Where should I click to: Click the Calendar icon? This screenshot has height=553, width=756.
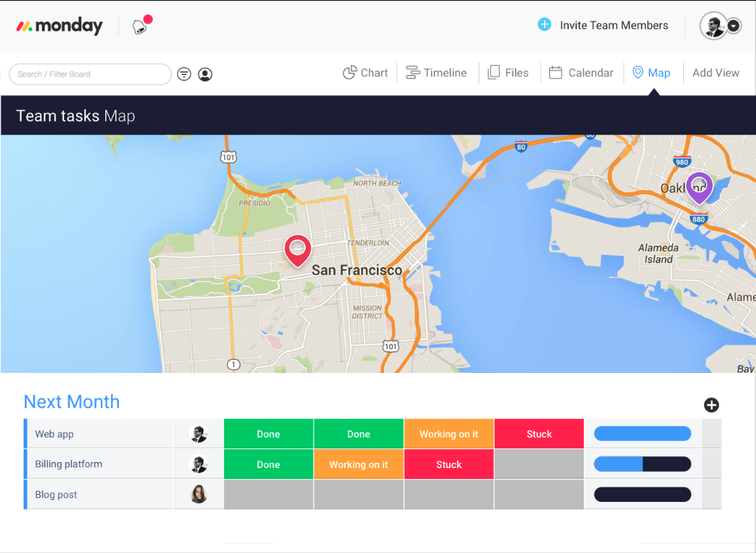(x=556, y=73)
